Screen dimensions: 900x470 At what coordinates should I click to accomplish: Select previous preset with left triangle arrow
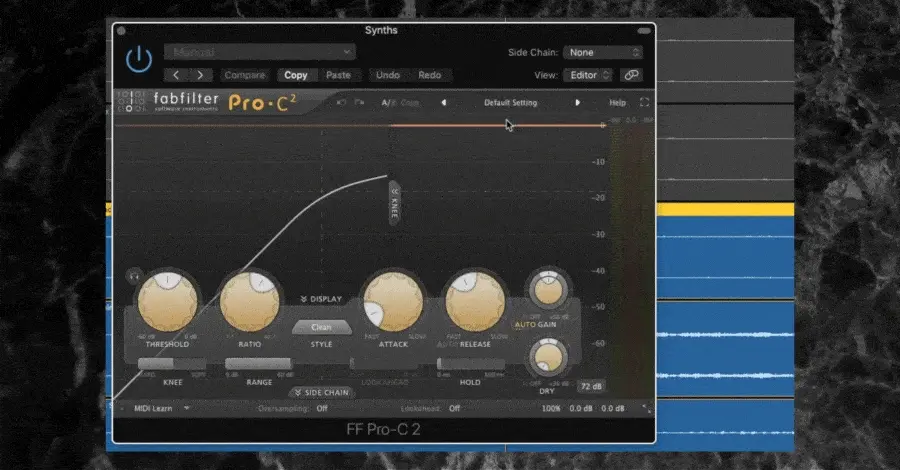pyautogui.click(x=443, y=103)
